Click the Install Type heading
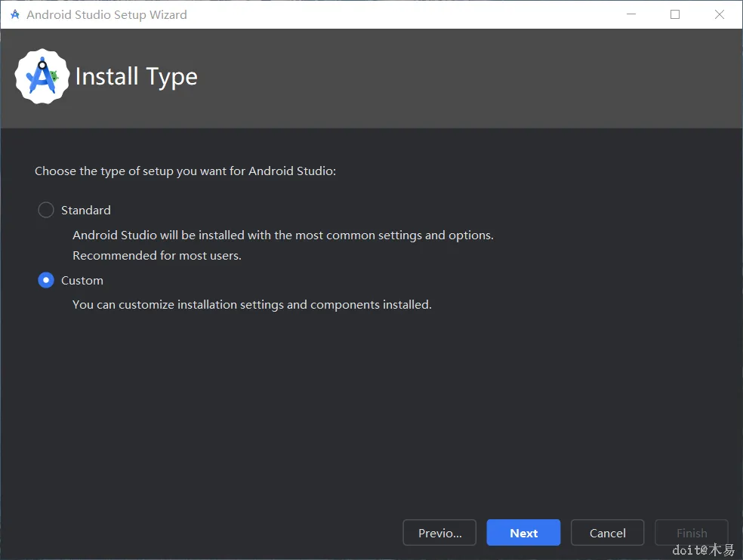The image size is (743, 560). tap(137, 77)
